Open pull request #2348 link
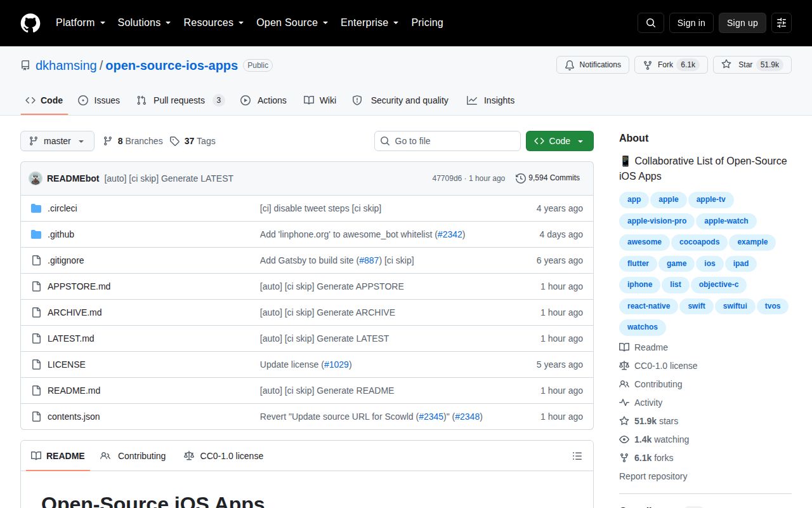The image size is (812, 508). (468, 417)
